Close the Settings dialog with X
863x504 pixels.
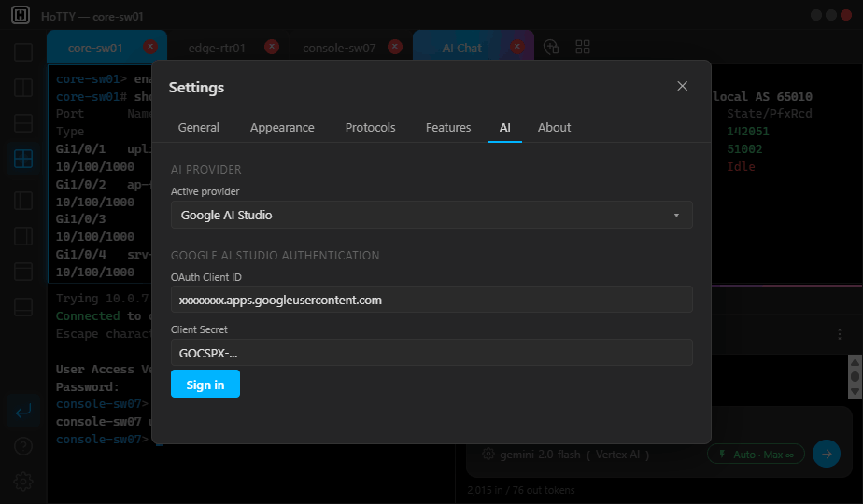682,86
